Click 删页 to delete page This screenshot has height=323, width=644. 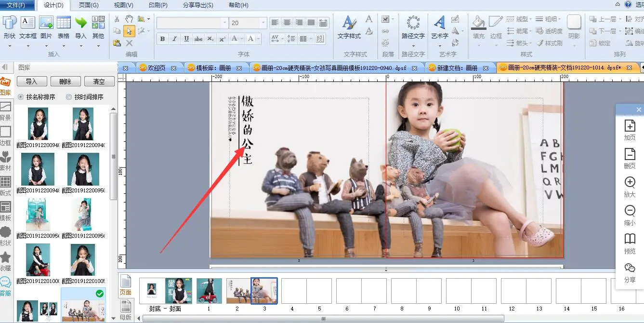tap(630, 158)
